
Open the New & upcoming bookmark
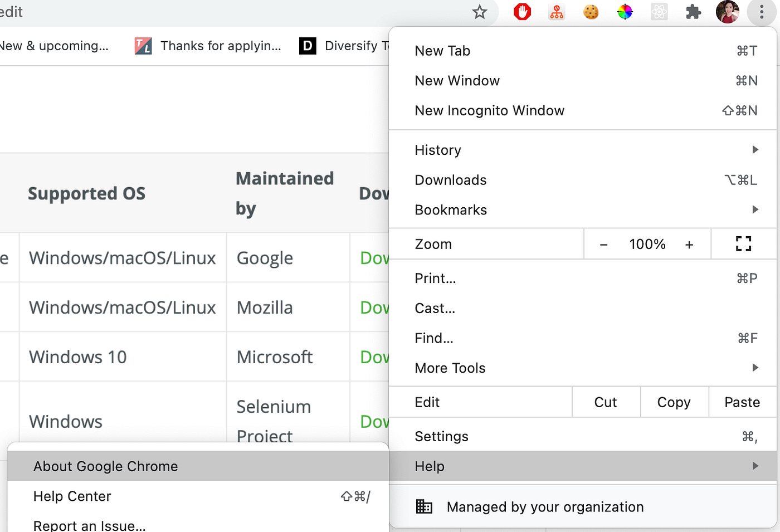click(x=54, y=46)
